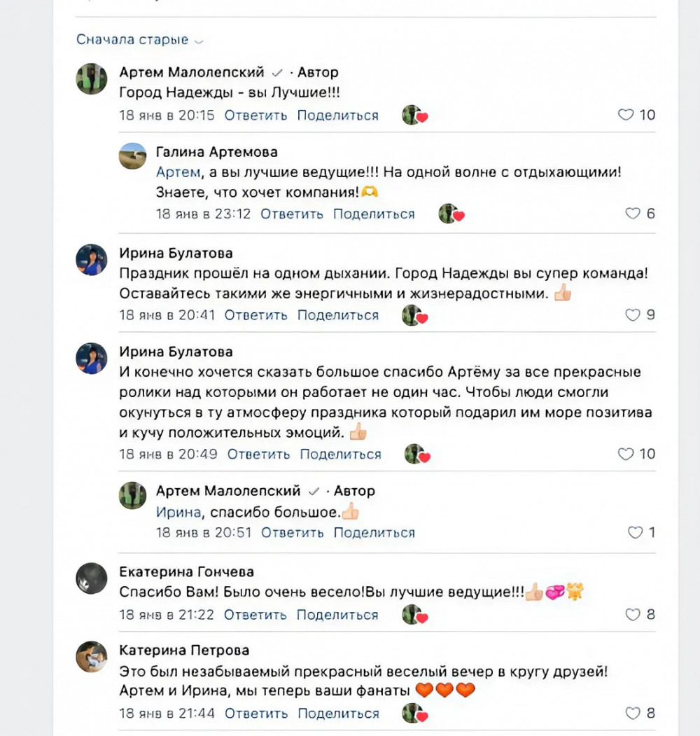Click 'Ответить' under Галина Артемова's reply

(x=292, y=214)
